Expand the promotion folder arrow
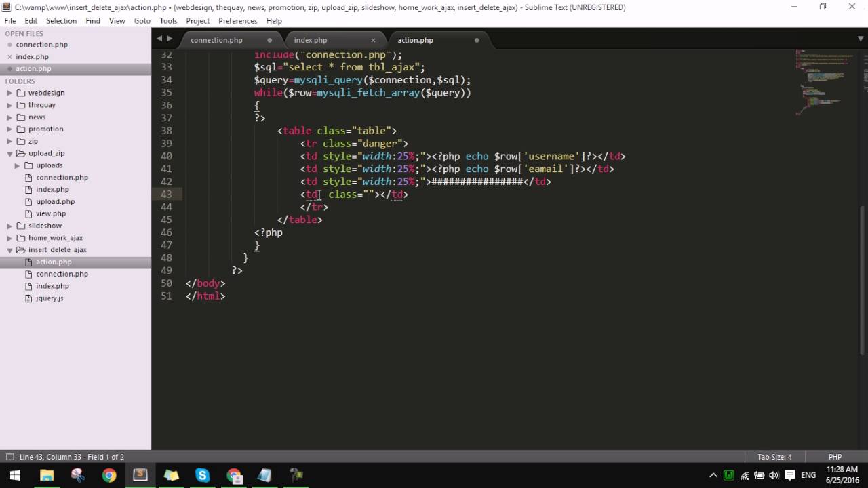The width and height of the screenshot is (868, 488). (x=9, y=129)
